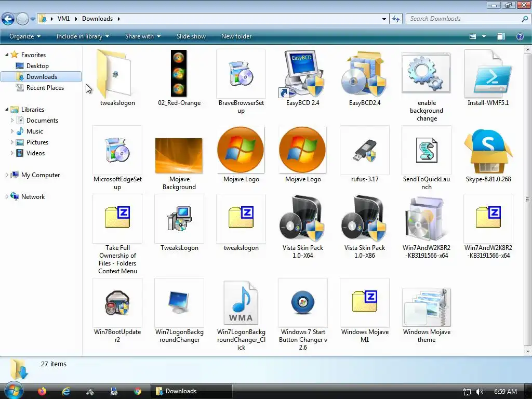The width and height of the screenshot is (532, 399).
Task: Launch Firefox from the taskbar
Action: point(42,391)
